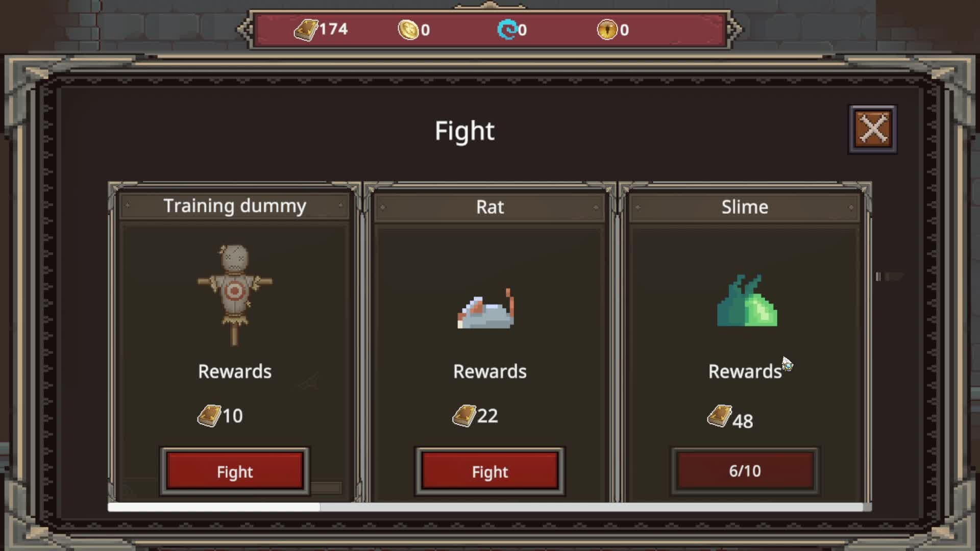Click the Rewards label under Slime
This screenshot has height=551, width=980.
[745, 371]
